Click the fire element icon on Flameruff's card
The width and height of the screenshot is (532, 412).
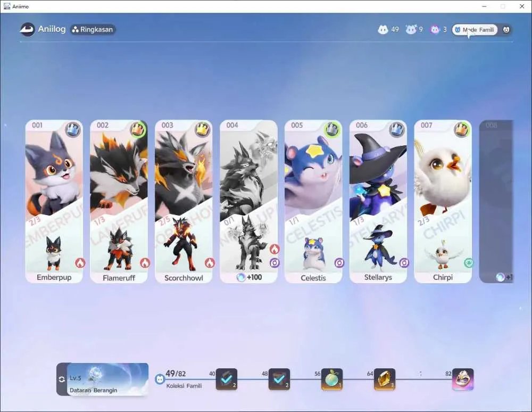point(145,262)
